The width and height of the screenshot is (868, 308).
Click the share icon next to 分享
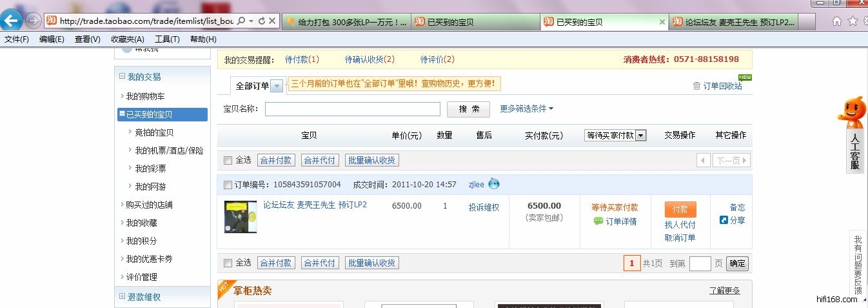(724, 220)
